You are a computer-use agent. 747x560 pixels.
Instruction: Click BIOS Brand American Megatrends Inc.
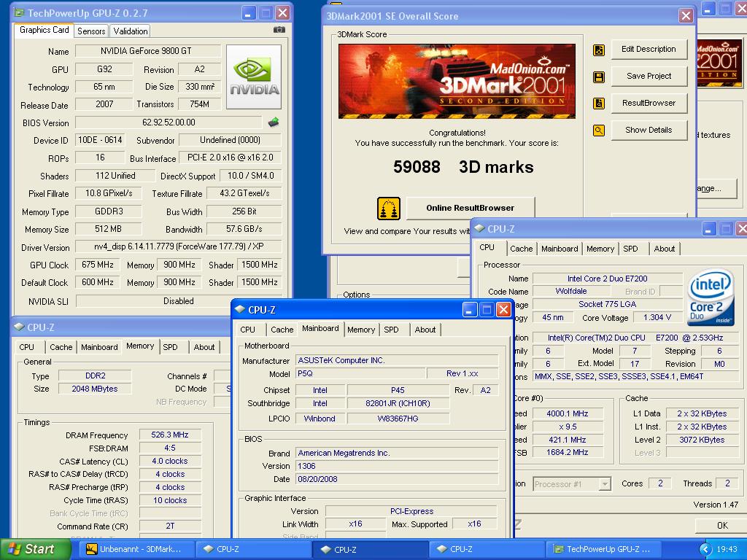coord(396,453)
